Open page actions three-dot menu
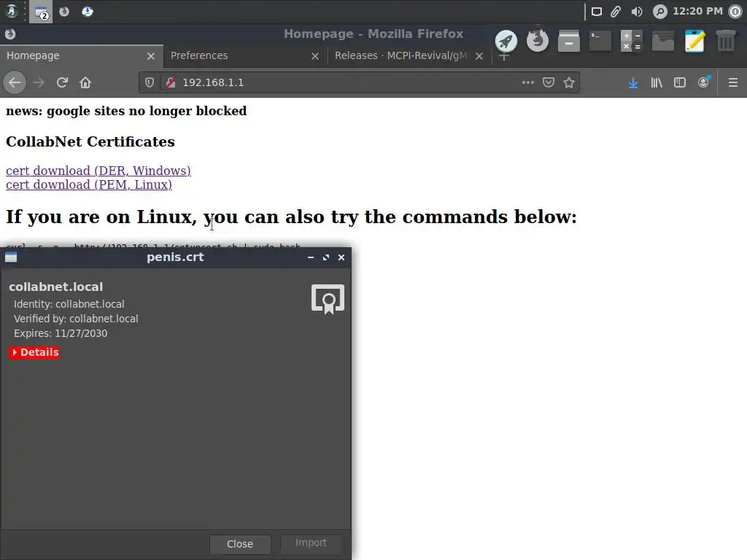Screen dimensions: 747x560 tap(528, 82)
